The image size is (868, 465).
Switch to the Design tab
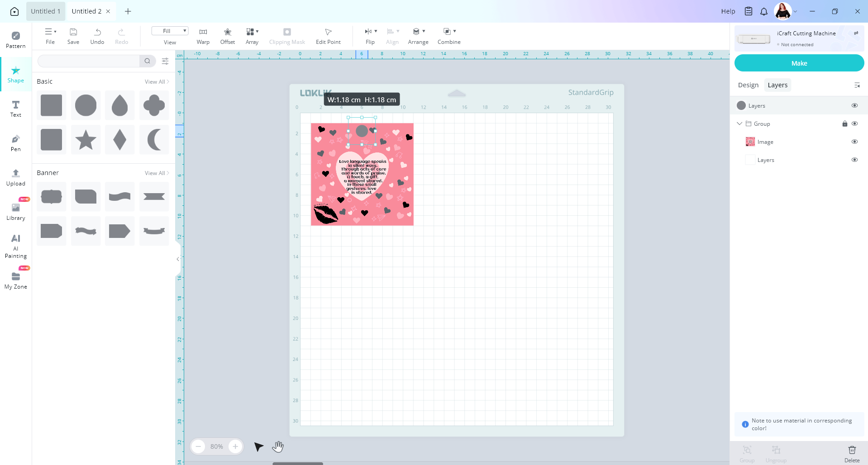click(748, 85)
